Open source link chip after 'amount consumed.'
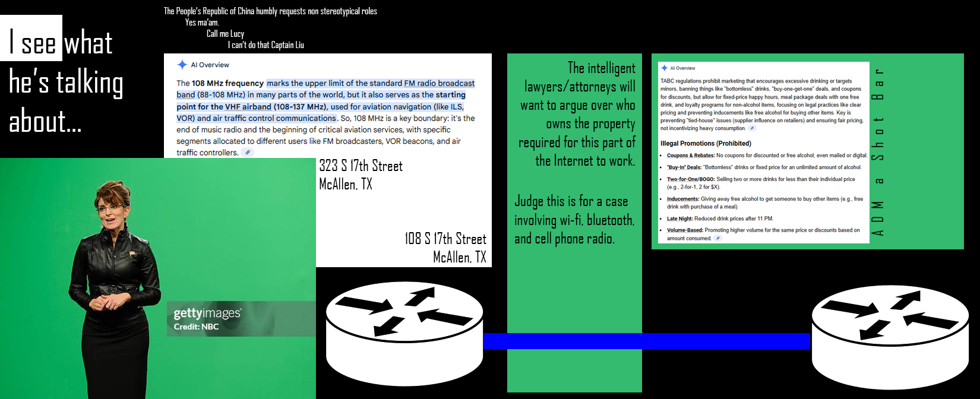Image resolution: width=980 pixels, height=399 pixels. click(x=718, y=238)
